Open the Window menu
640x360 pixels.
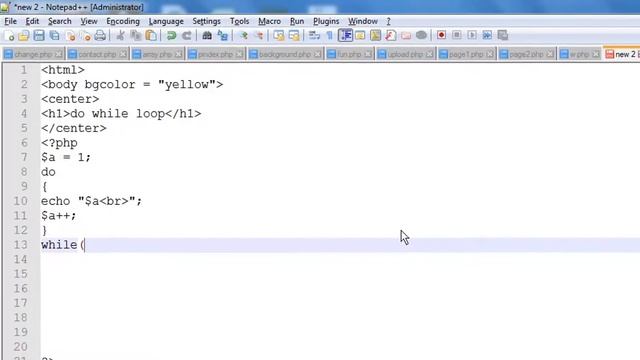362,21
